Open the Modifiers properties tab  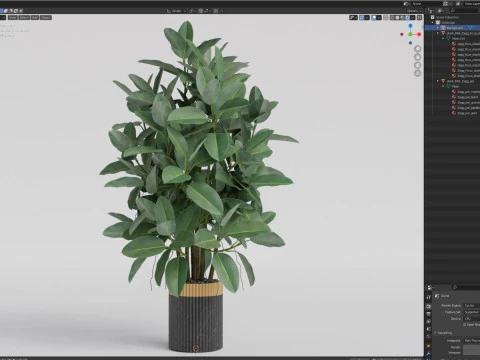429,353
